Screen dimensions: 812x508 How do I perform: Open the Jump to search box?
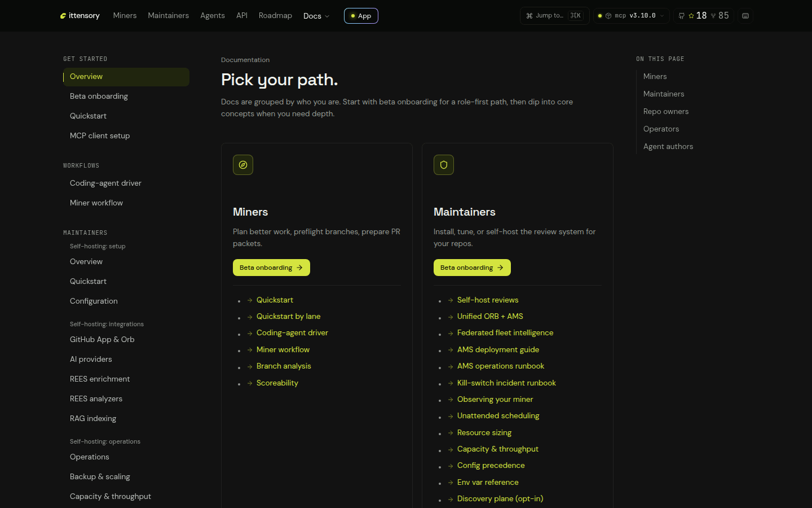click(x=554, y=16)
